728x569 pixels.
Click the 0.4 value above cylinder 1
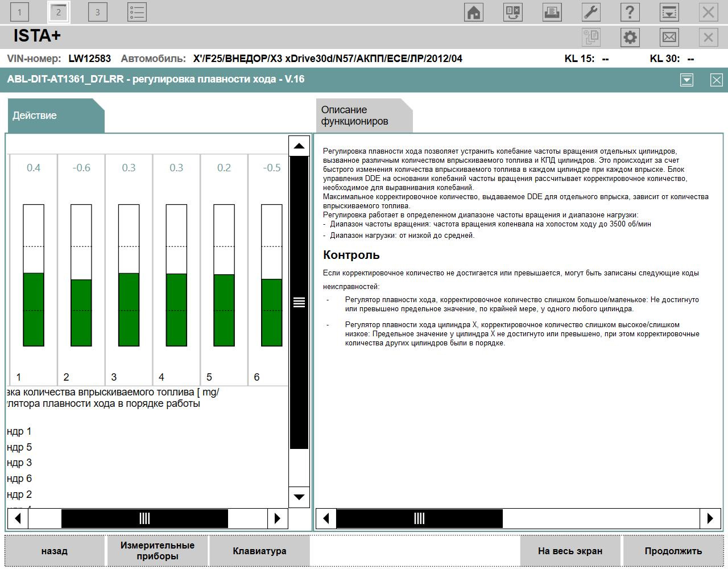click(x=34, y=168)
